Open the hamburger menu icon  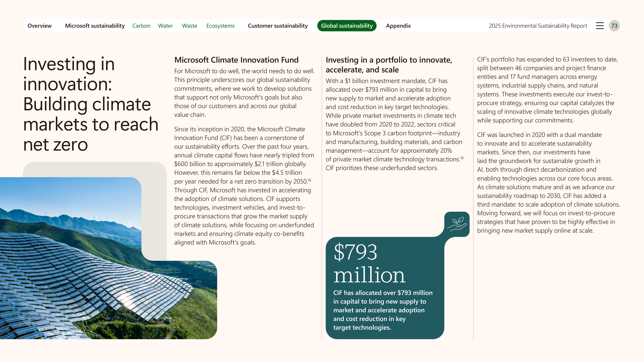(600, 26)
